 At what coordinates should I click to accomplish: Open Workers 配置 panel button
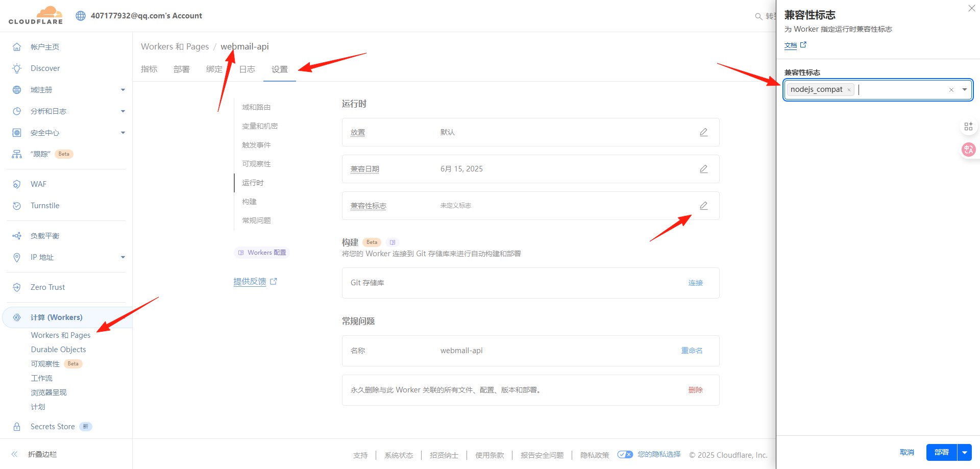click(261, 252)
